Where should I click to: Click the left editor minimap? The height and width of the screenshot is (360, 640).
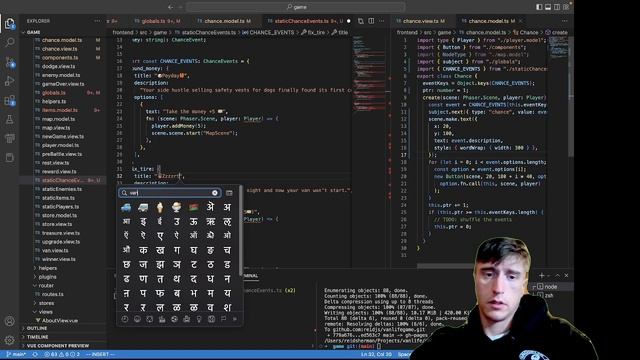[x=369, y=73]
